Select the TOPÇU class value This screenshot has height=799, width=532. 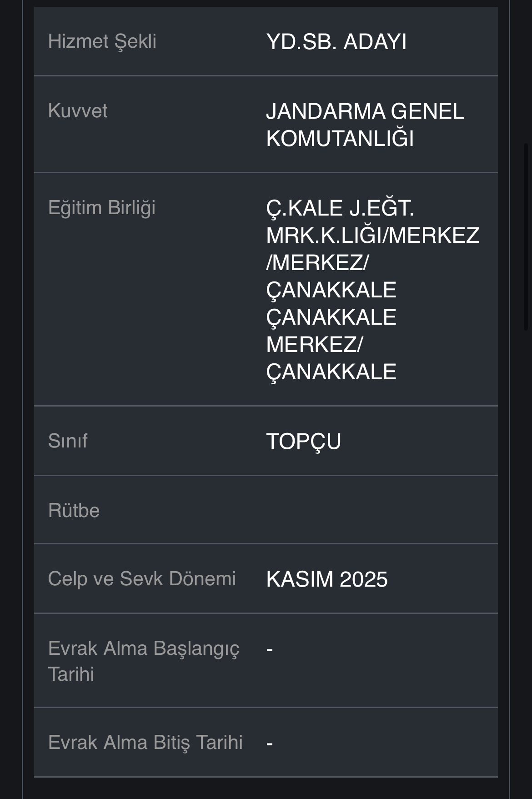[x=303, y=441]
